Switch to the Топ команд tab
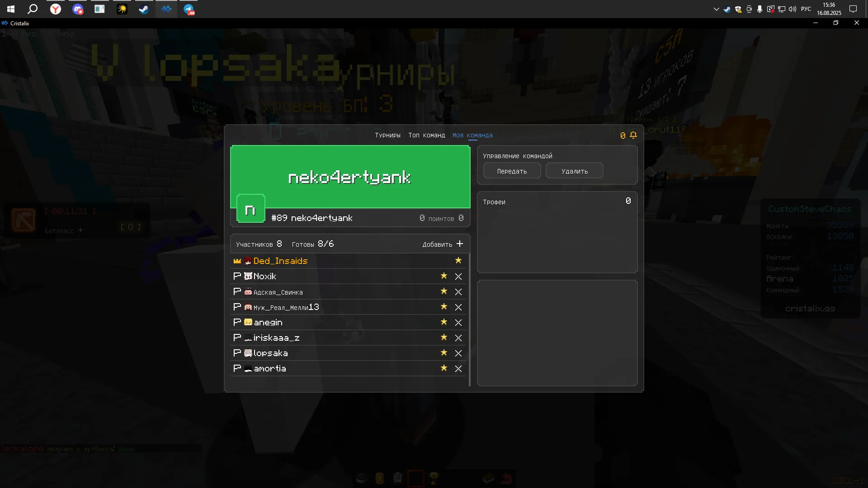 click(426, 136)
